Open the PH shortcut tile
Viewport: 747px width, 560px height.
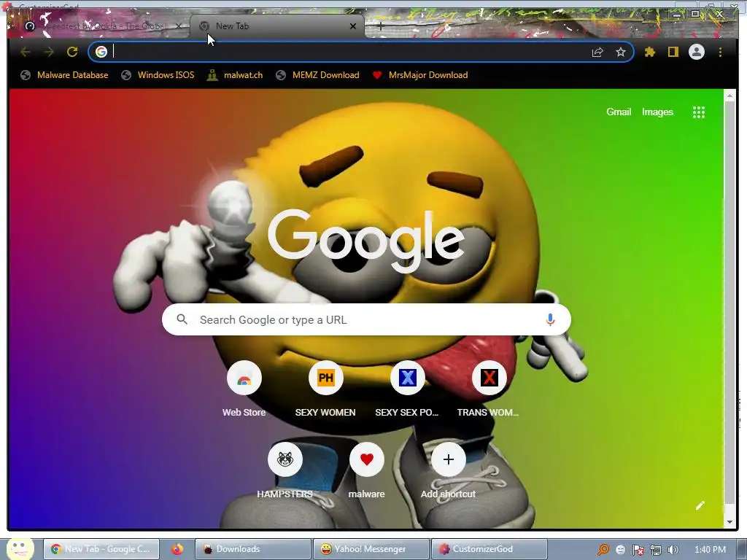pyautogui.click(x=326, y=378)
